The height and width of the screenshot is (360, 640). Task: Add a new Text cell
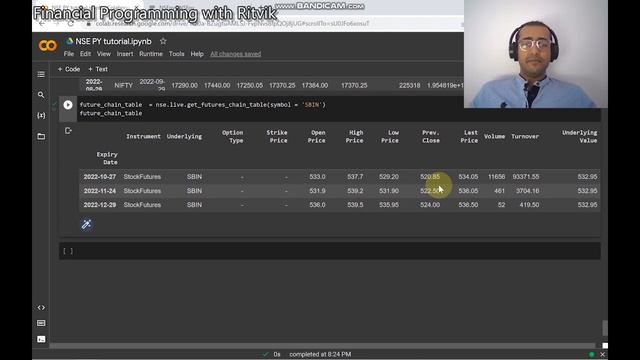pyautogui.click(x=98, y=69)
